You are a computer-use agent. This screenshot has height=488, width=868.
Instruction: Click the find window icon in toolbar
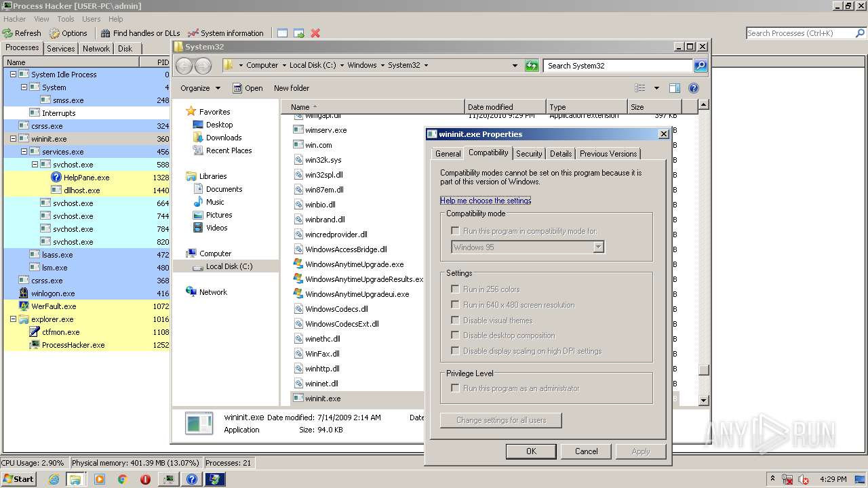(282, 33)
